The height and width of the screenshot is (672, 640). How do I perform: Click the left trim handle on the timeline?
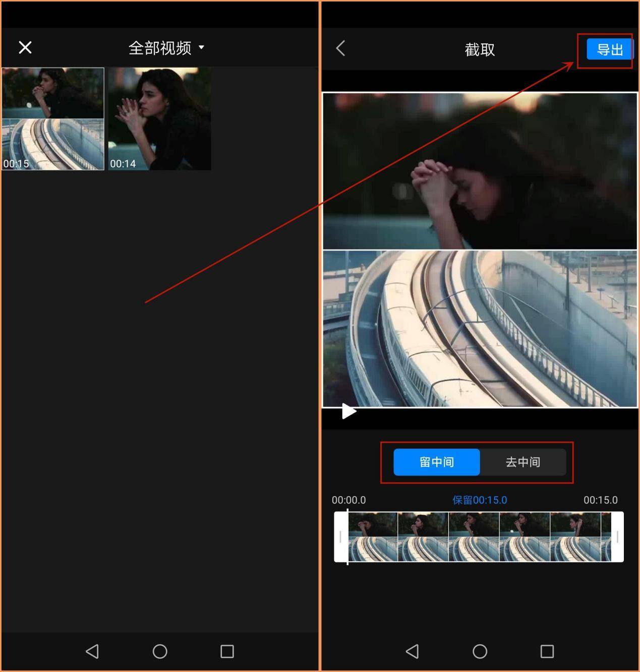[x=340, y=537]
